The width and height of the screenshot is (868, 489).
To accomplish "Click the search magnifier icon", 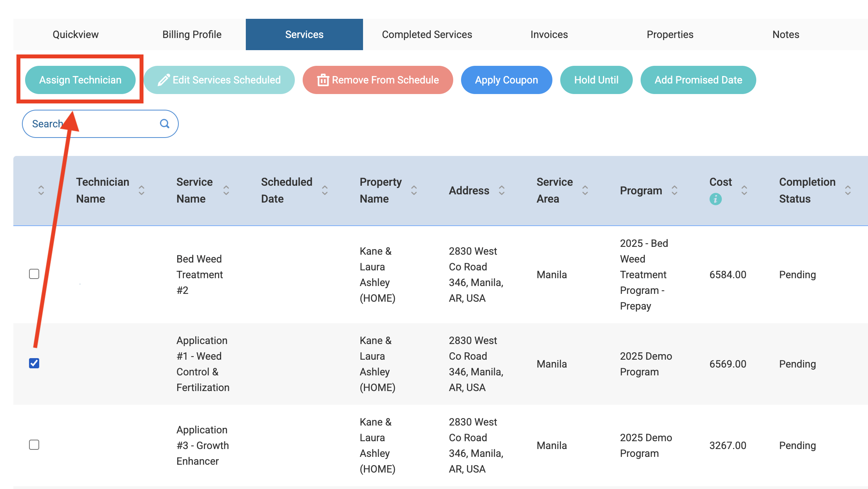I will click(x=165, y=124).
